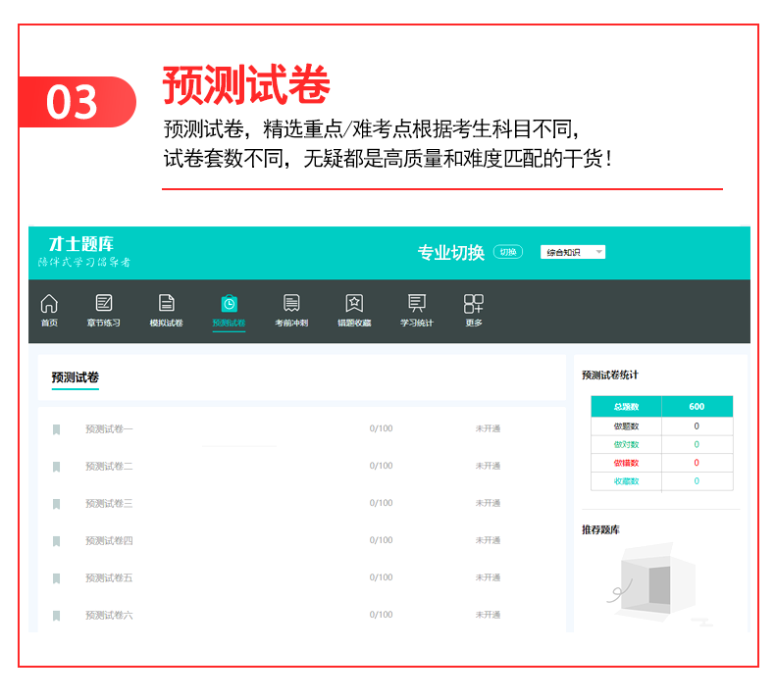Image resolution: width=775 pixels, height=700 pixels.
Task: Click 0/100 score of 预测试卷三
Action: [381, 503]
